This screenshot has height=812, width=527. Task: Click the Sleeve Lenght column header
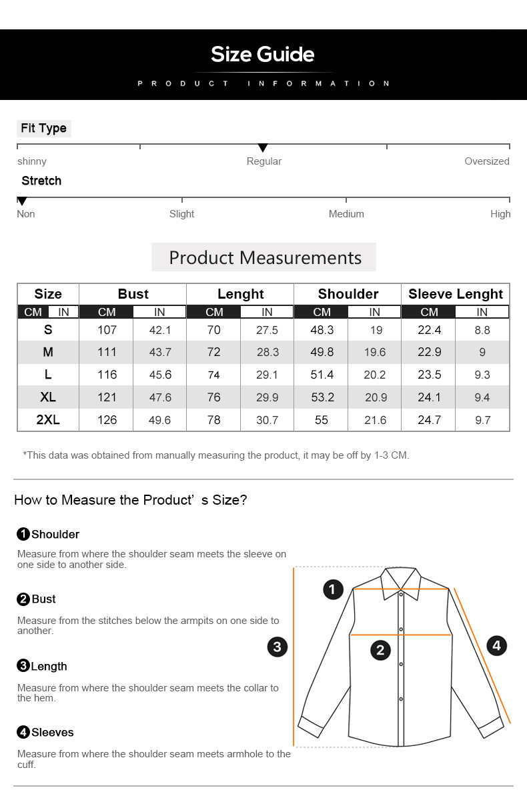click(x=455, y=294)
